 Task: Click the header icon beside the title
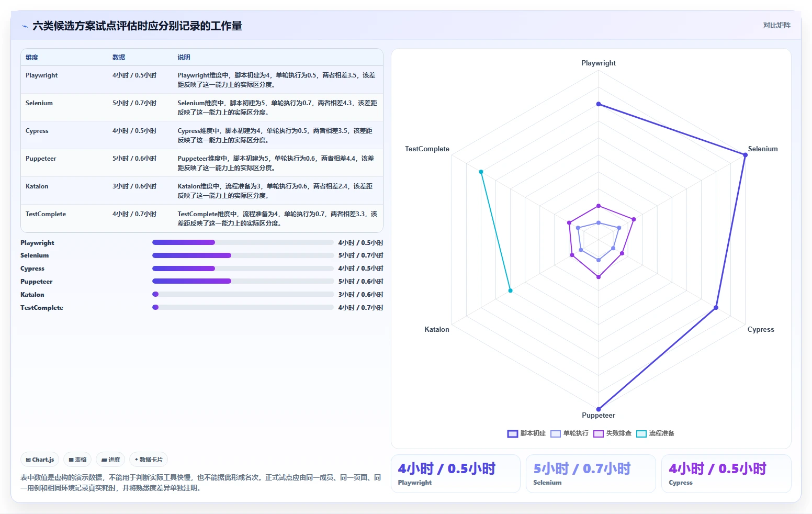point(25,26)
